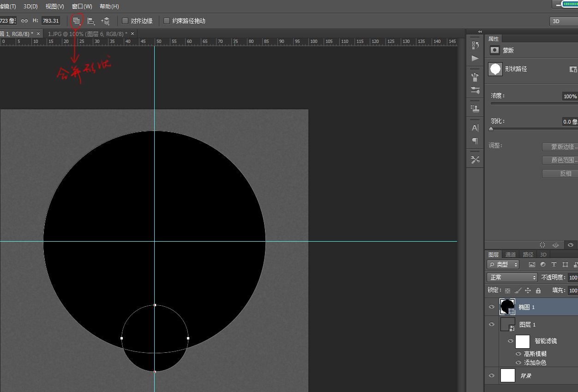
Task: Open the Brush panel icon
Action: 475,90
